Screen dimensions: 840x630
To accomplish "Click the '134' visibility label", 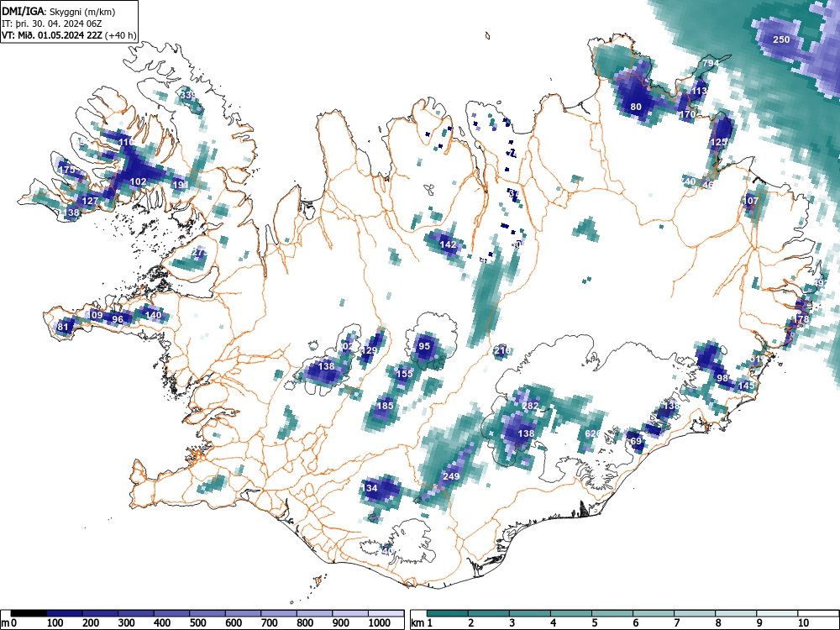I will pyautogui.click(x=370, y=488).
